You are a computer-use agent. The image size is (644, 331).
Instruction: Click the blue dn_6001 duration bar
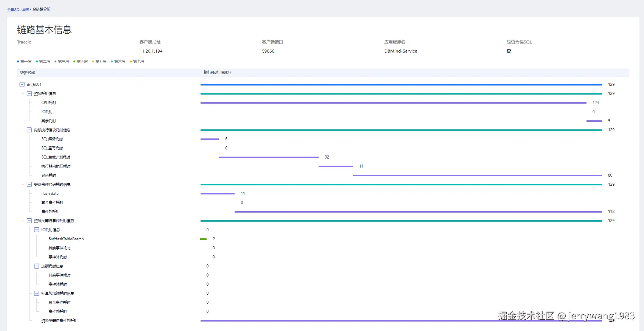(401, 85)
